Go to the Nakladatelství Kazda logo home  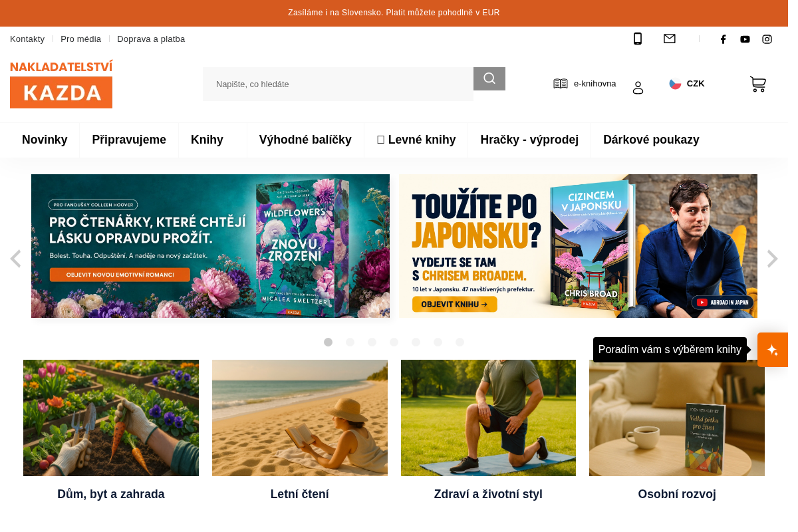61,84
